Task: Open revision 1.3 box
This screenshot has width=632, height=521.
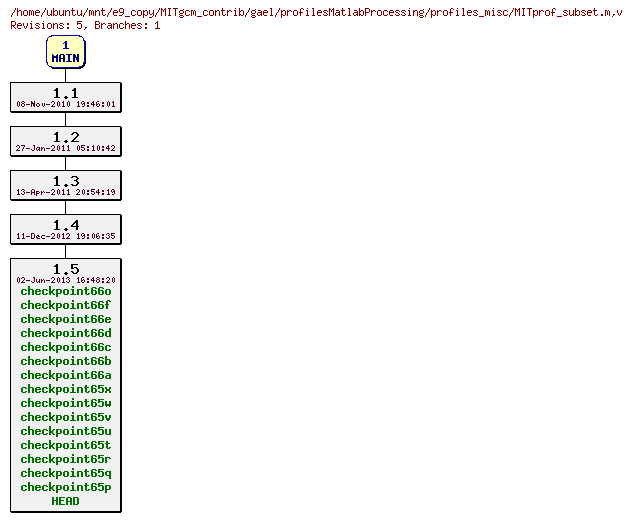Action: [x=66, y=185]
